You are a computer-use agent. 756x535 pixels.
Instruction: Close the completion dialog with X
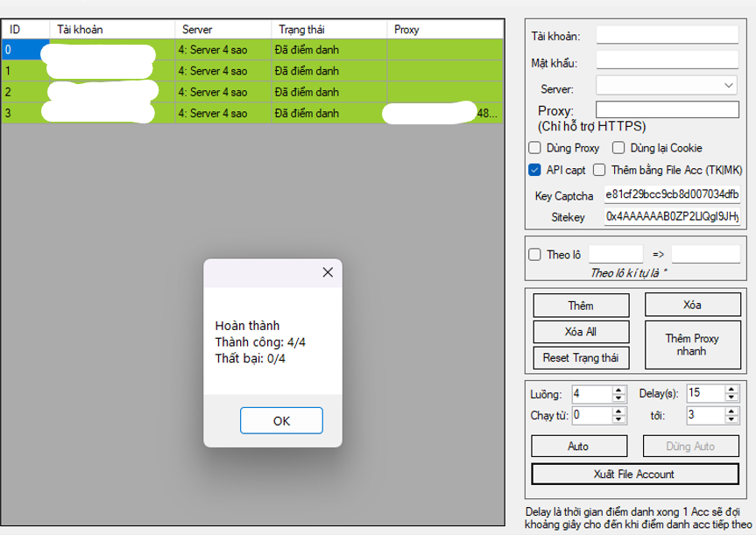point(328,272)
